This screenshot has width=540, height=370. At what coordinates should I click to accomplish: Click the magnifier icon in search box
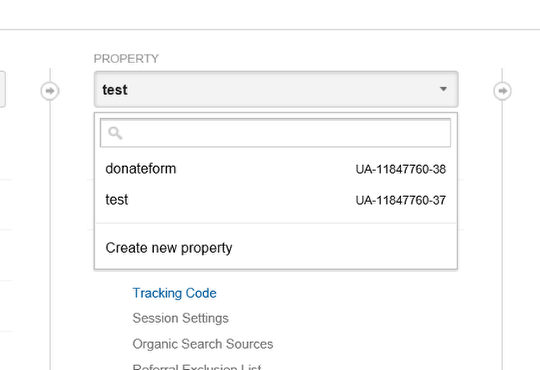tap(115, 133)
